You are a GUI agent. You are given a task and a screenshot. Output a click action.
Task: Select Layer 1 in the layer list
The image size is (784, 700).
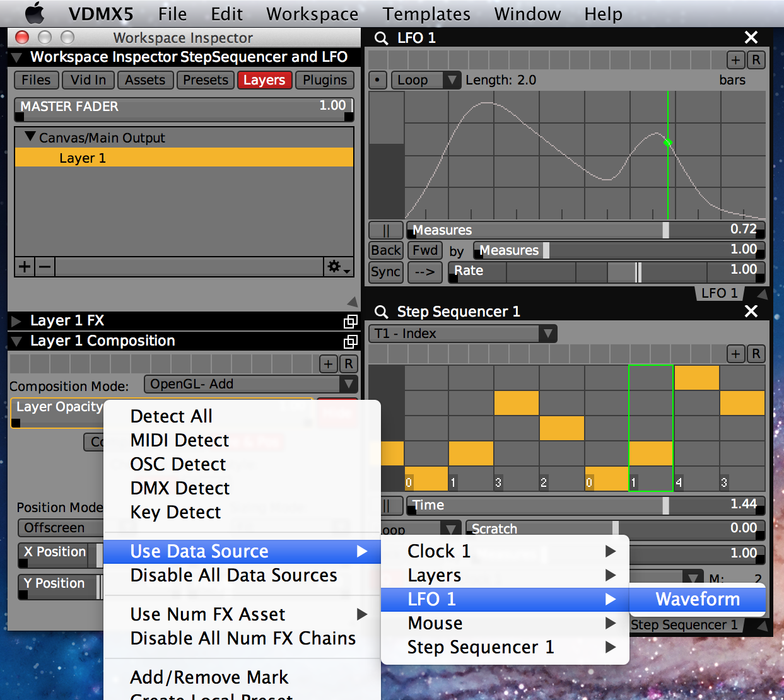[184, 157]
